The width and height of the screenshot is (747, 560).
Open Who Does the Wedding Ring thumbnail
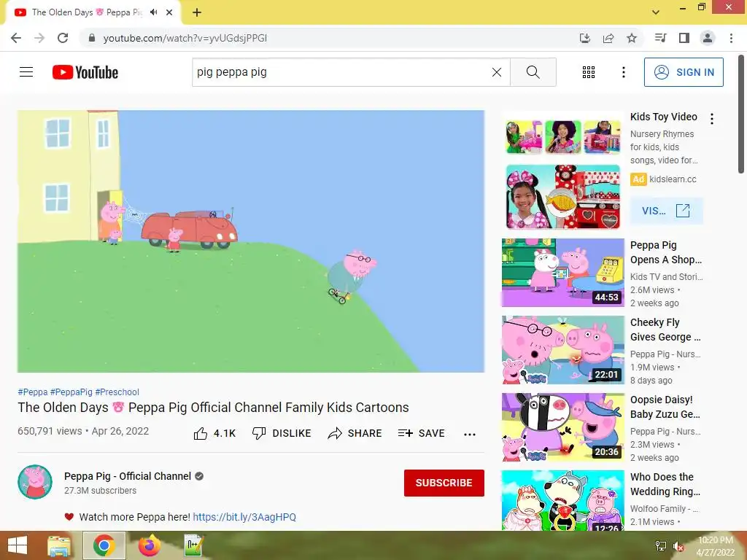pyautogui.click(x=562, y=500)
